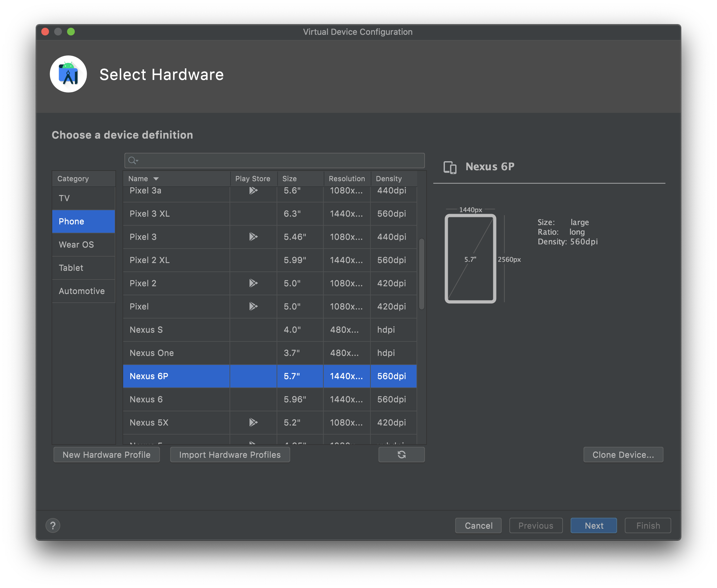
Task: Click the Nexus 6P screen preview diagram
Action: (x=470, y=259)
